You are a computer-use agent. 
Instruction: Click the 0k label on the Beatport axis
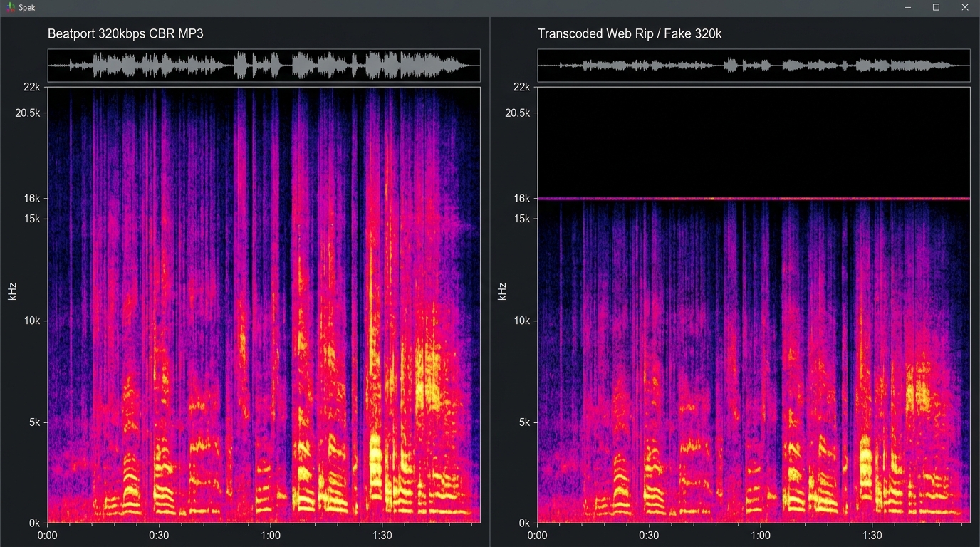(x=36, y=523)
